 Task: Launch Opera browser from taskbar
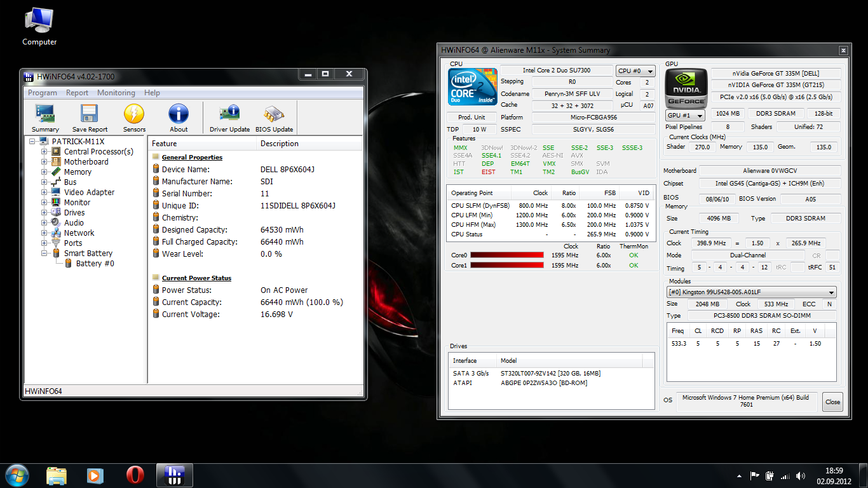135,475
